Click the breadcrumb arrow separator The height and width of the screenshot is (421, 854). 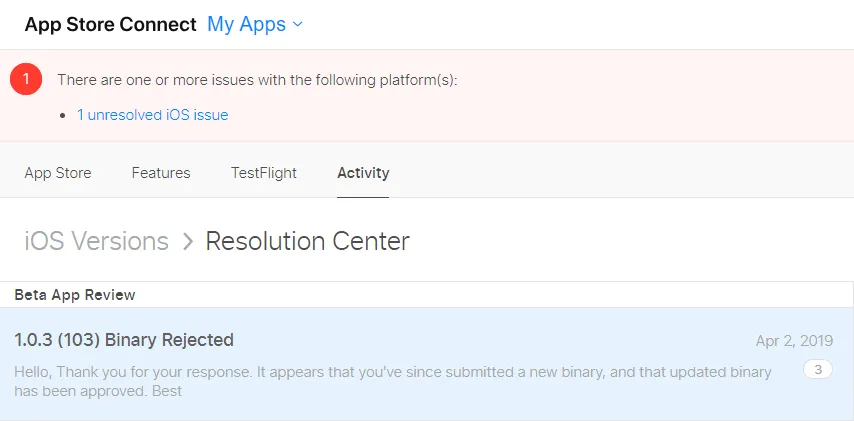(x=187, y=241)
